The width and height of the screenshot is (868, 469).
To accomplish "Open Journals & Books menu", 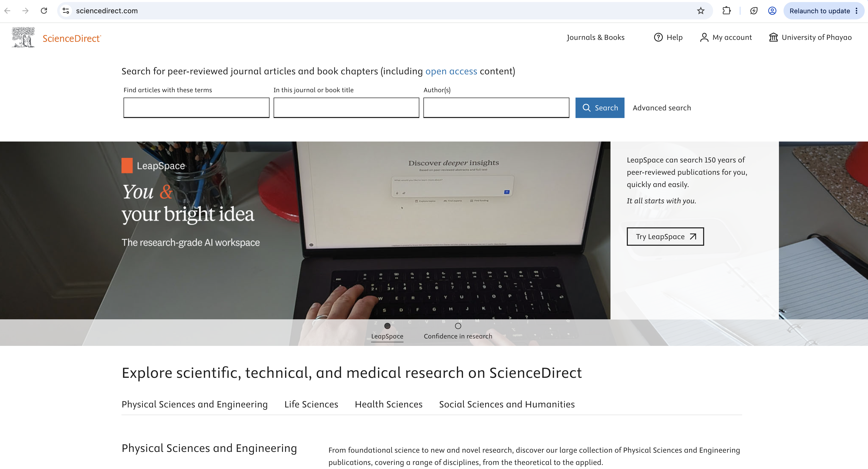I will click(x=595, y=38).
